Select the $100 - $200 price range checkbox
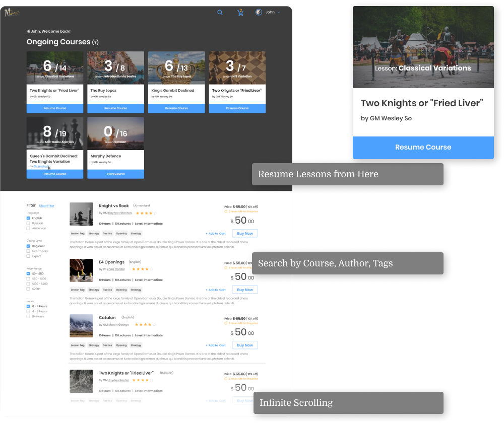The image size is (504, 424). click(x=28, y=284)
